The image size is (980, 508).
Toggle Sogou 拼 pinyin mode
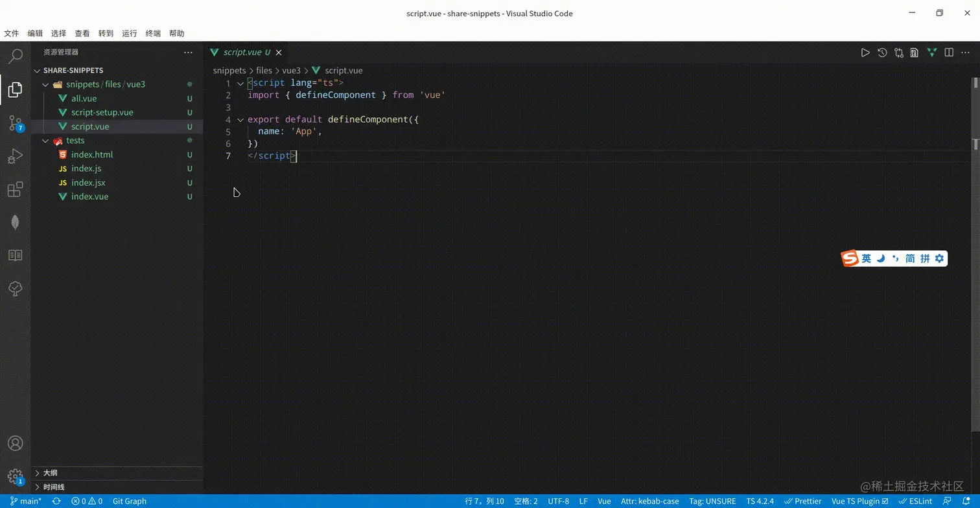(x=925, y=259)
